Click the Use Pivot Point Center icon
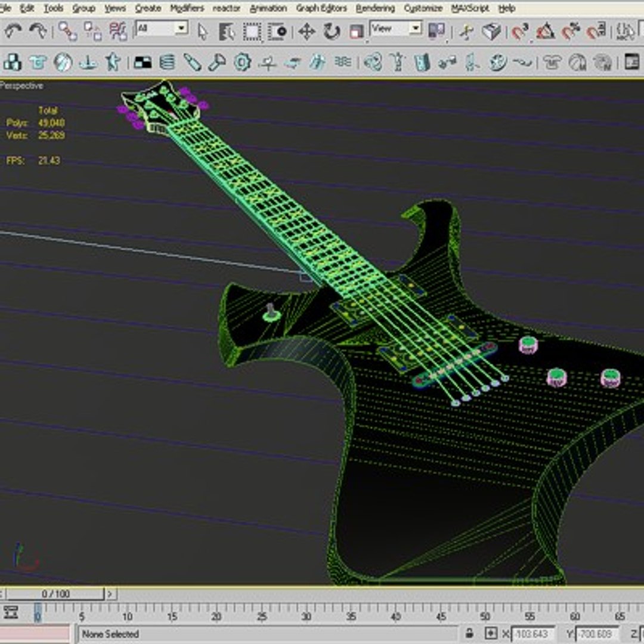Screen dimensions: 644x644 pyautogui.click(x=436, y=31)
